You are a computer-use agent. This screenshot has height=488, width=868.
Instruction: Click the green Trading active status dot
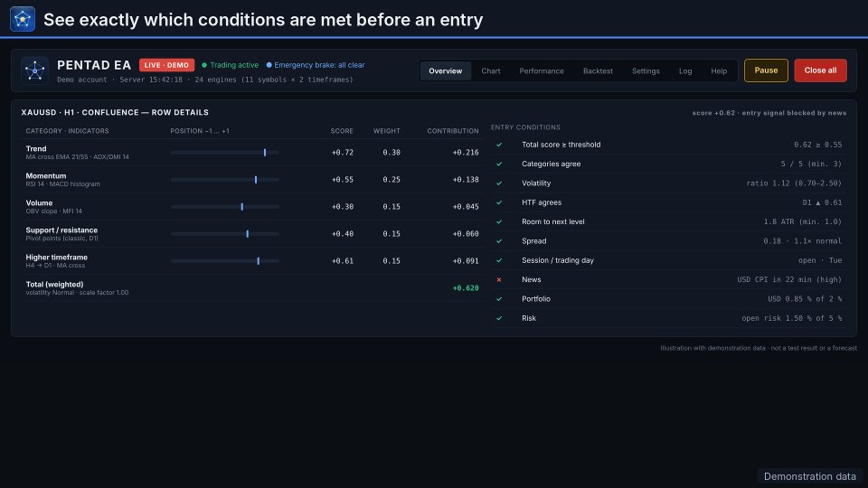click(x=204, y=65)
